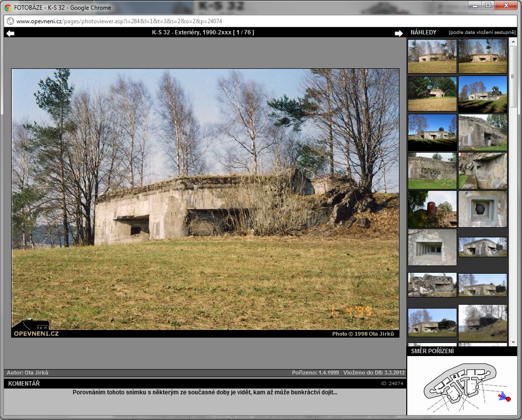Advance to next photo with right arrow

pos(399,33)
